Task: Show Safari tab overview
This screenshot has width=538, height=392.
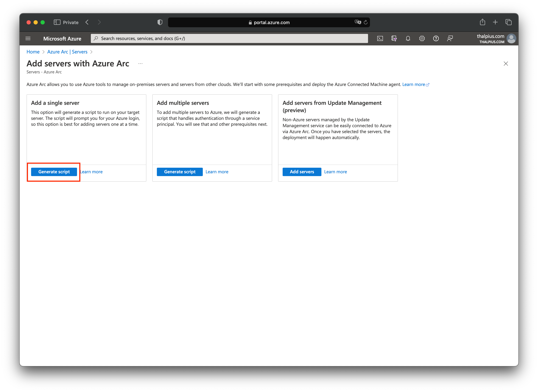Action: [508, 22]
